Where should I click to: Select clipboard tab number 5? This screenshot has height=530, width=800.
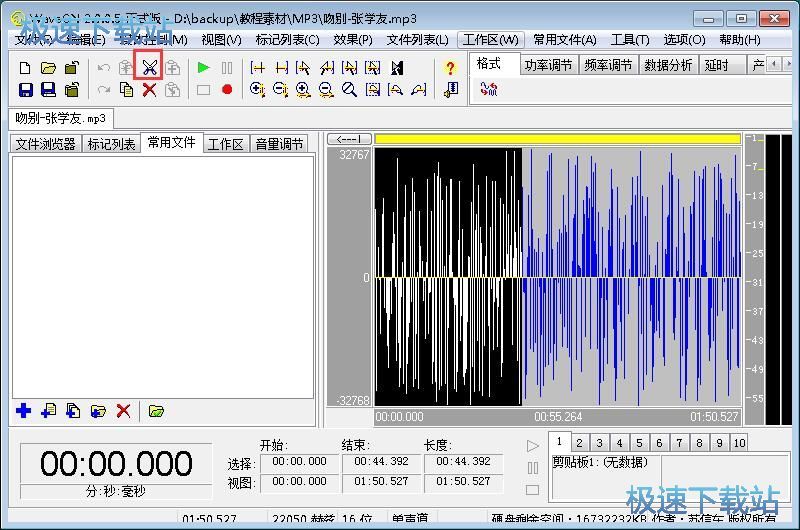pos(639,443)
